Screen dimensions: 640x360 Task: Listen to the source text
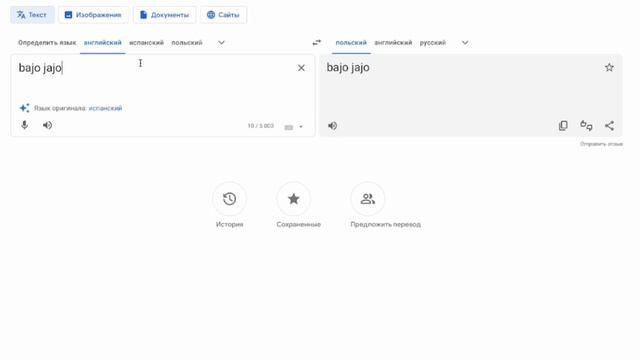click(47, 125)
